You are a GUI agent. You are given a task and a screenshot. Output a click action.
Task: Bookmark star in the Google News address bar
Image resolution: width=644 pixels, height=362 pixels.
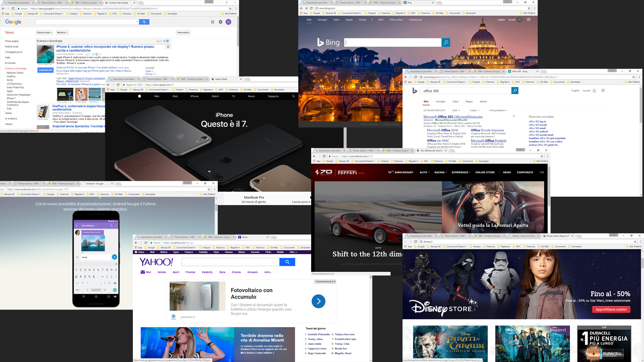(230, 8)
